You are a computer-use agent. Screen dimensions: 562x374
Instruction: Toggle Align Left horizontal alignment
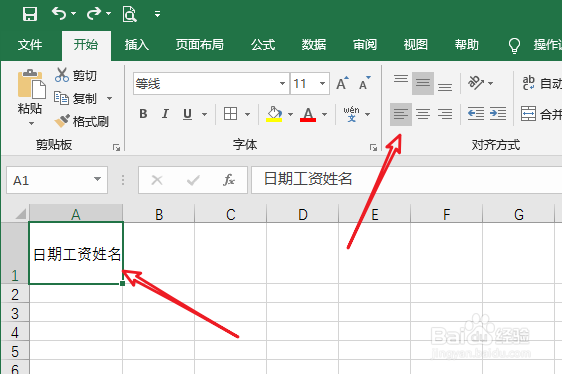[401, 114]
